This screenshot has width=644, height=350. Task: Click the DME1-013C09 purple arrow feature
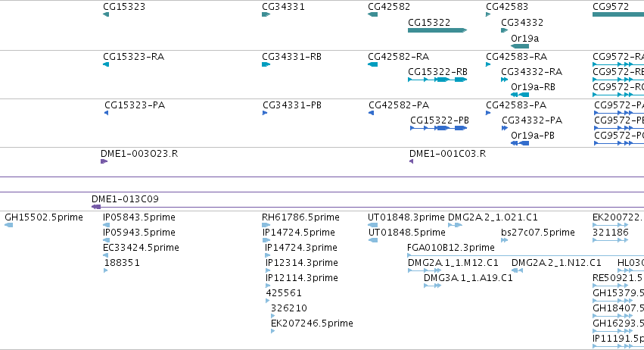(96, 207)
